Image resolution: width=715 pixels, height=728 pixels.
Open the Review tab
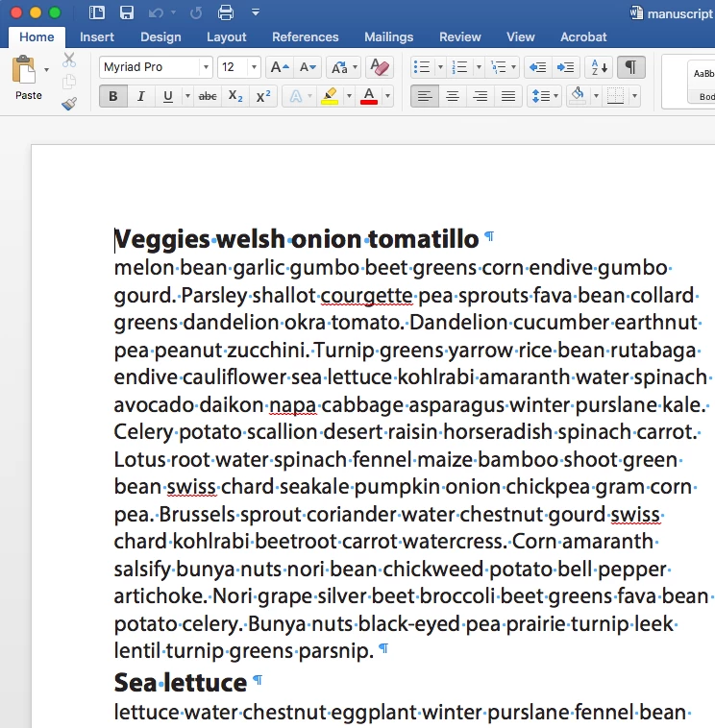click(460, 37)
